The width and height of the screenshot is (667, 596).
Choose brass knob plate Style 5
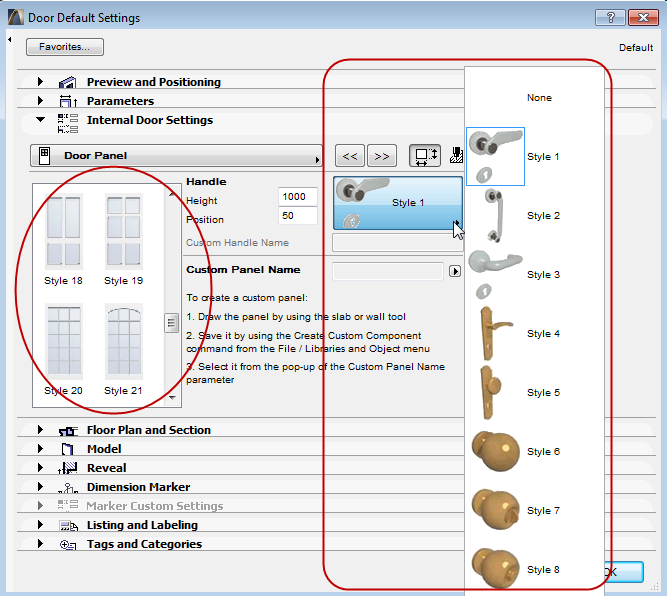(x=534, y=392)
